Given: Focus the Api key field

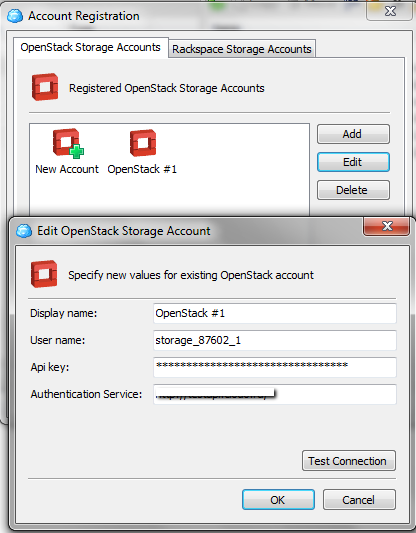Looking at the screenshot, I should point(275,367).
